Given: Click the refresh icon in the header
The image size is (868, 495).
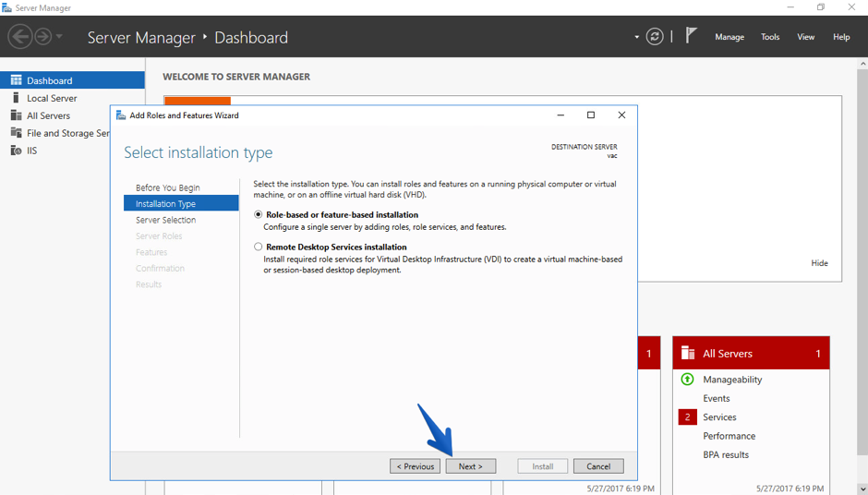Looking at the screenshot, I should pyautogui.click(x=655, y=37).
